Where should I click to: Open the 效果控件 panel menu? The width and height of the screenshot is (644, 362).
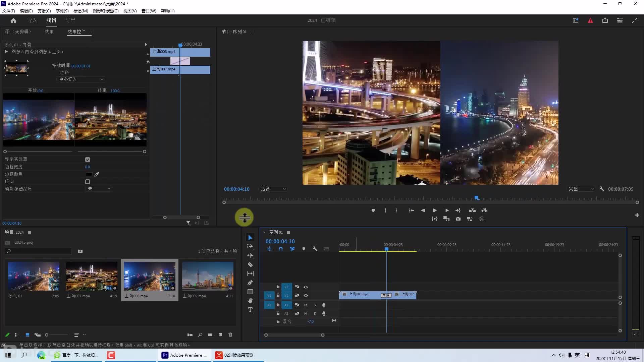pos(90,32)
